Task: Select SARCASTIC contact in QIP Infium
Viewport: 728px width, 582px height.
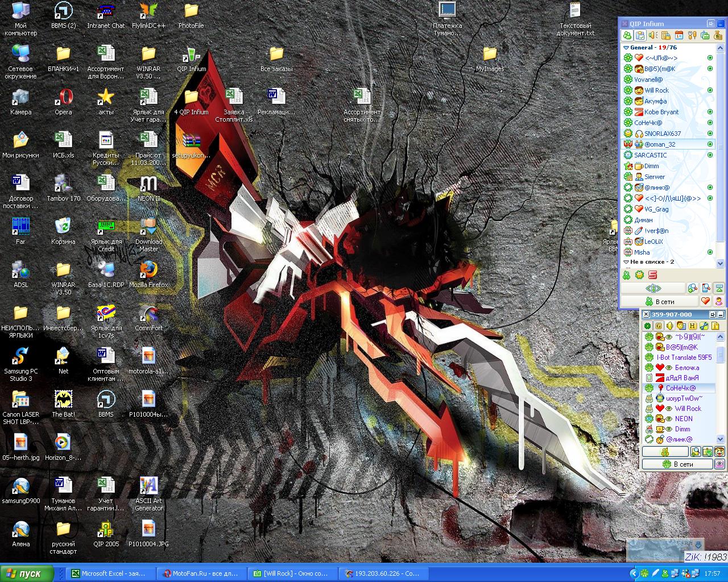Action: [668, 155]
